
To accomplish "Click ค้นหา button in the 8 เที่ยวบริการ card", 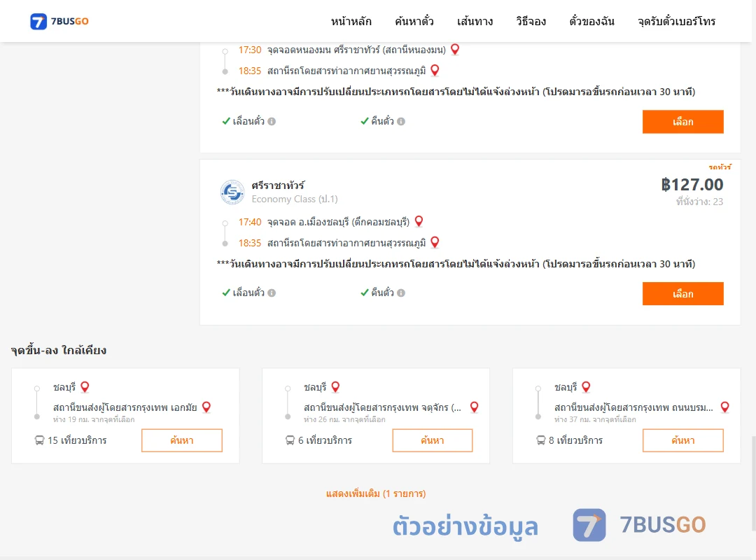I will 682,440.
